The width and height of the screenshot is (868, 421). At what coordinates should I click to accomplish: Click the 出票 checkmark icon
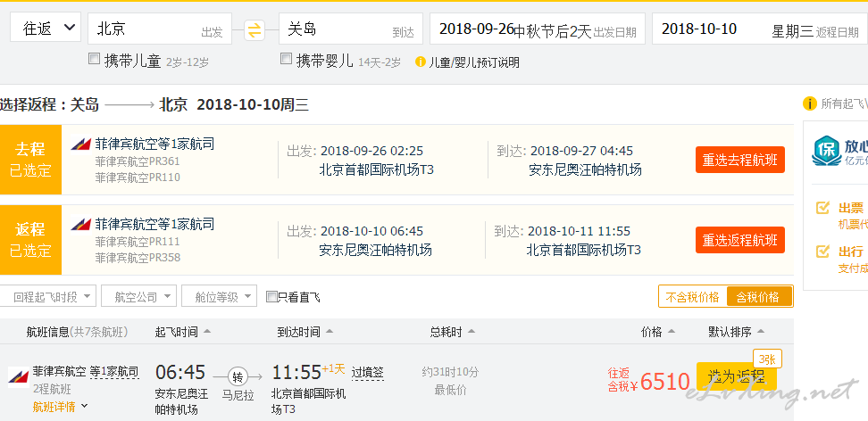click(x=822, y=208)
